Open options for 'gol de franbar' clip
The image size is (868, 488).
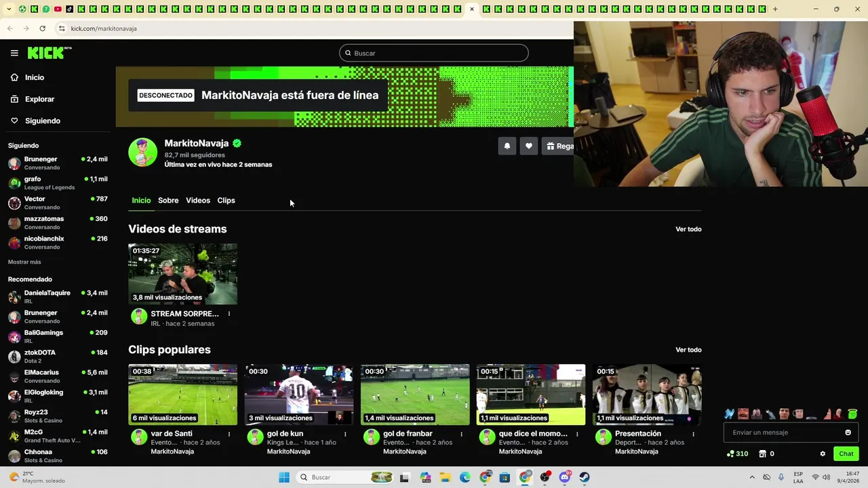[461, 434]
